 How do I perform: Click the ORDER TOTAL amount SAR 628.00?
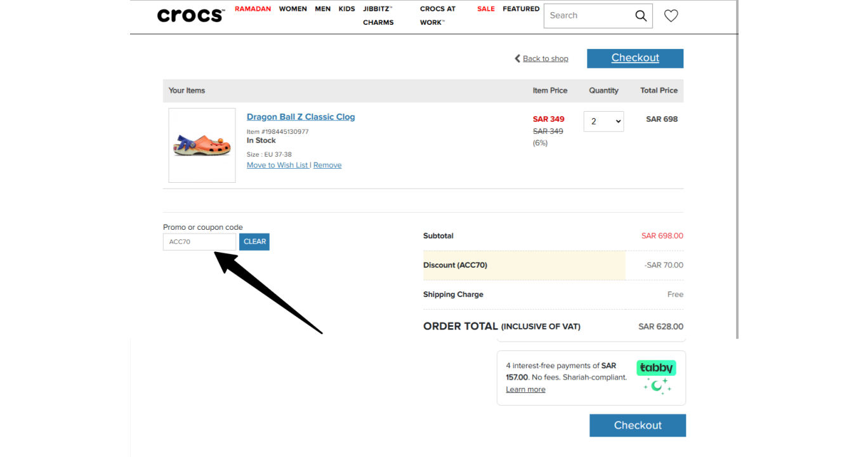pyautogui.click(x=661, y=327)
